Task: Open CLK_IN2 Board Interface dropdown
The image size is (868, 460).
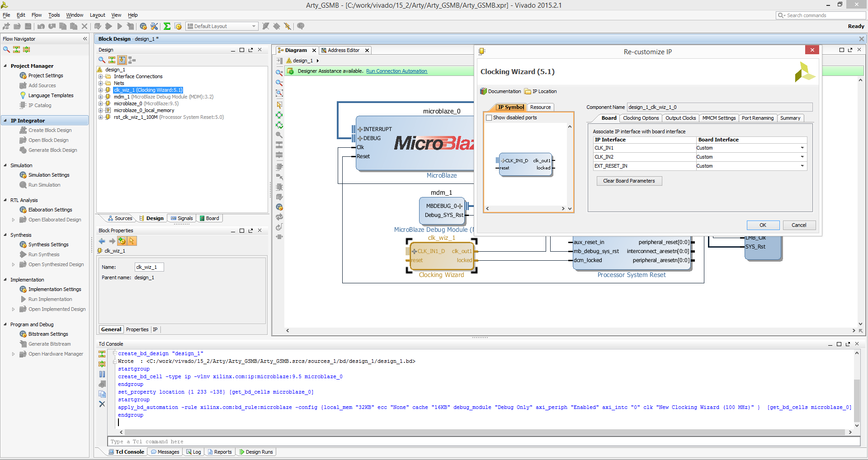Action: 802,157
